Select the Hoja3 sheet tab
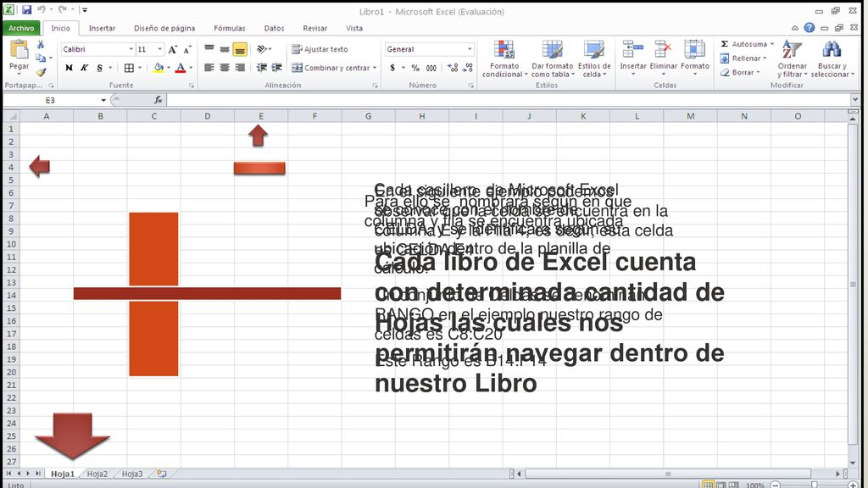The image size is (868, 488). click(x=132, y=474)
